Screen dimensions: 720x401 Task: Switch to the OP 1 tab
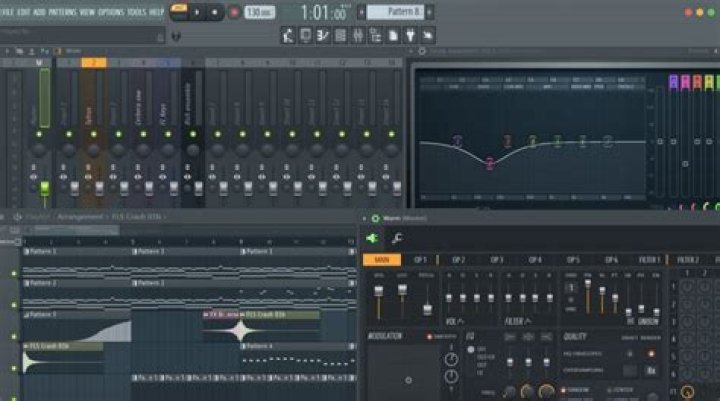(x=420, y=260)
